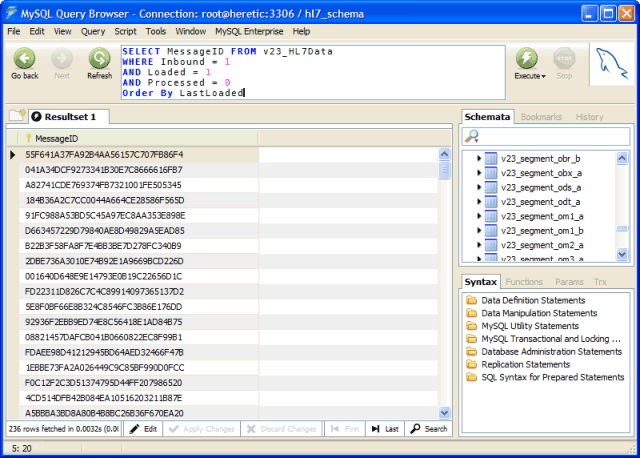Select row 041A34DCF9273341B30E7C8666616FB7
The height and width of the screenshot is (458, 640).
(x=139, y=170)
